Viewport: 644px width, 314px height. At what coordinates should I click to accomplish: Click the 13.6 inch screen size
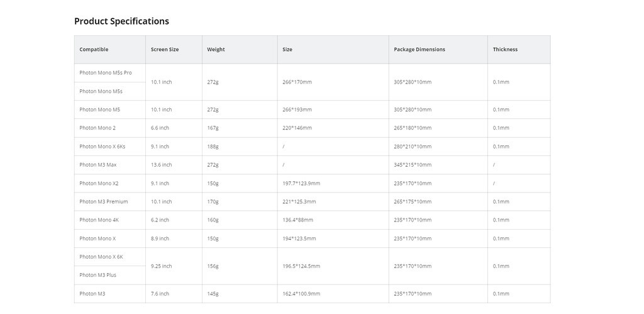162,165
